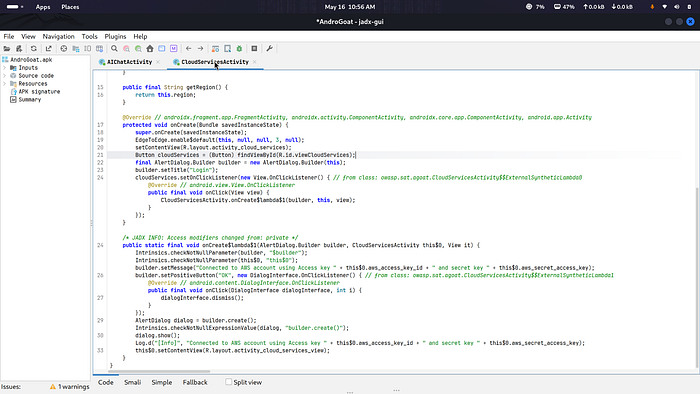Open the Apps menu in top bar

[43, 7]
